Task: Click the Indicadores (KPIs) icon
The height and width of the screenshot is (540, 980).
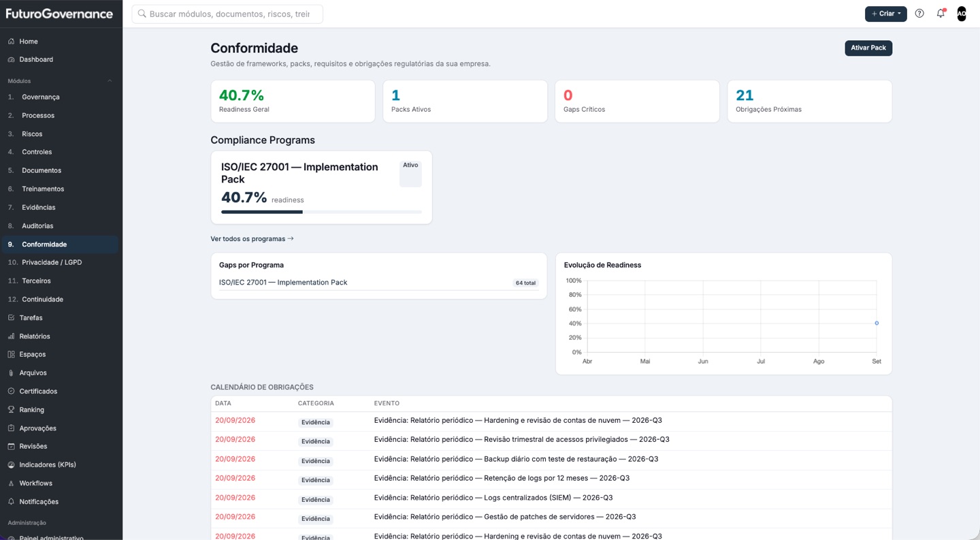Action: (11, 465)
